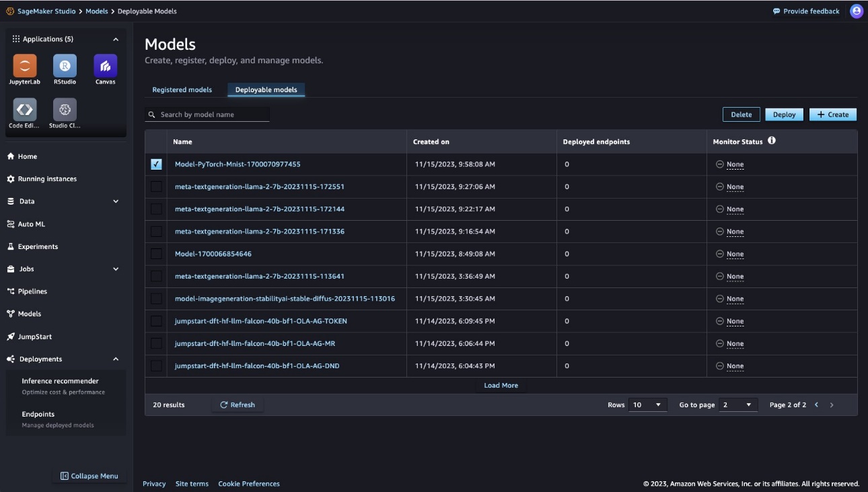Switch to the Registered models tab
The width and height of the screenshot is (868, 492).
182,90
